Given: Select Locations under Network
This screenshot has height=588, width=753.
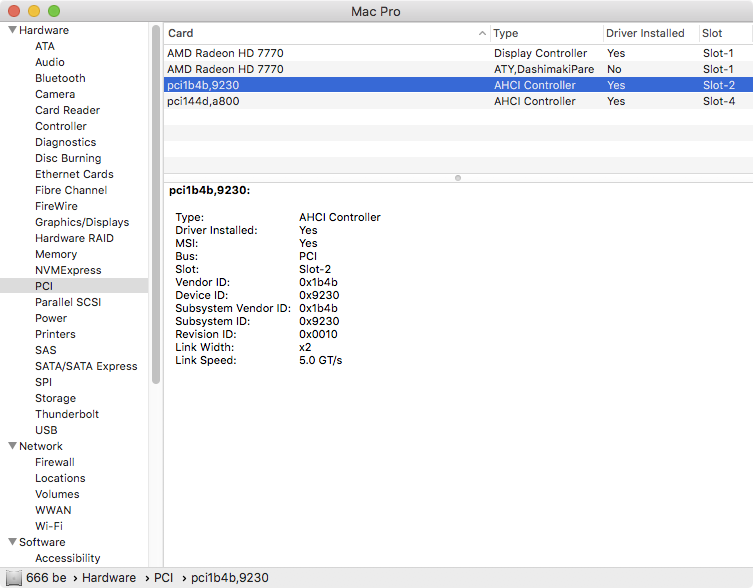Looking at the screenshot, I should (60, 478).
